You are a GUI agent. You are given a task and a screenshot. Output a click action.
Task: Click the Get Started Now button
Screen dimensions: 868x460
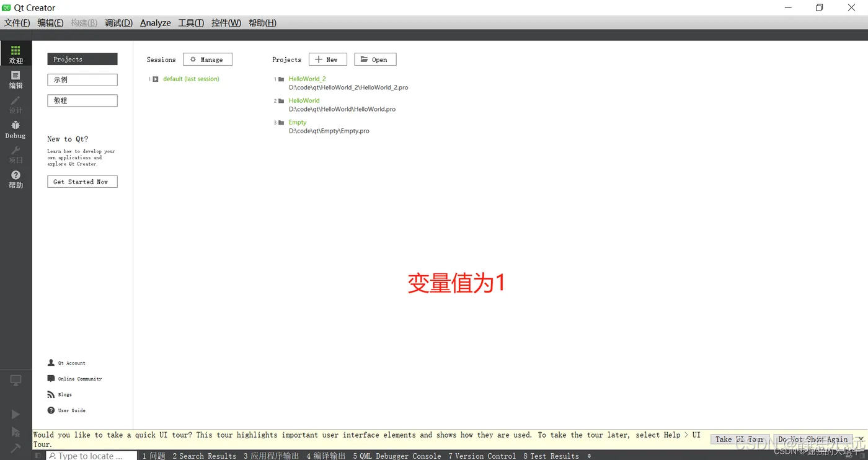[x=82, y=182]
